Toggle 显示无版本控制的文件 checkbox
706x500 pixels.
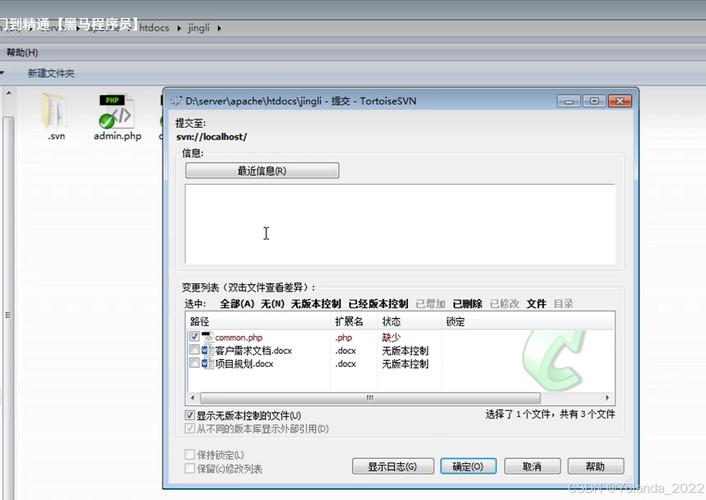pos(190,415)
